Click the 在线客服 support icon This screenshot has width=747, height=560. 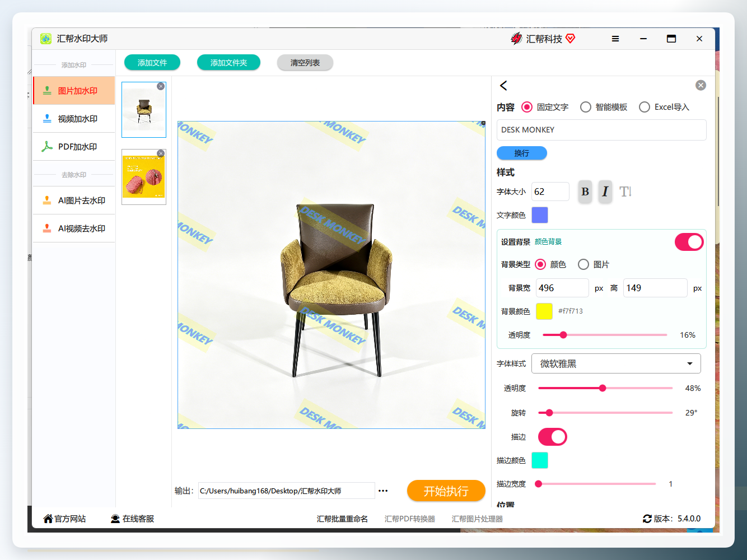pyautogui.click(x=115, y=519)
